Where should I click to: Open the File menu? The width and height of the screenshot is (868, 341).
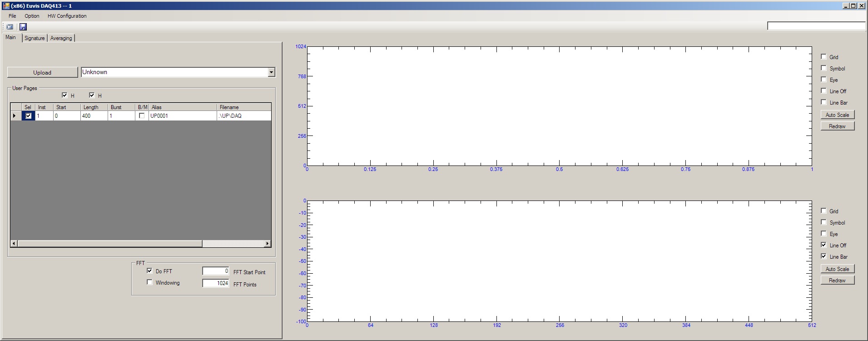[x=12, y=16]
